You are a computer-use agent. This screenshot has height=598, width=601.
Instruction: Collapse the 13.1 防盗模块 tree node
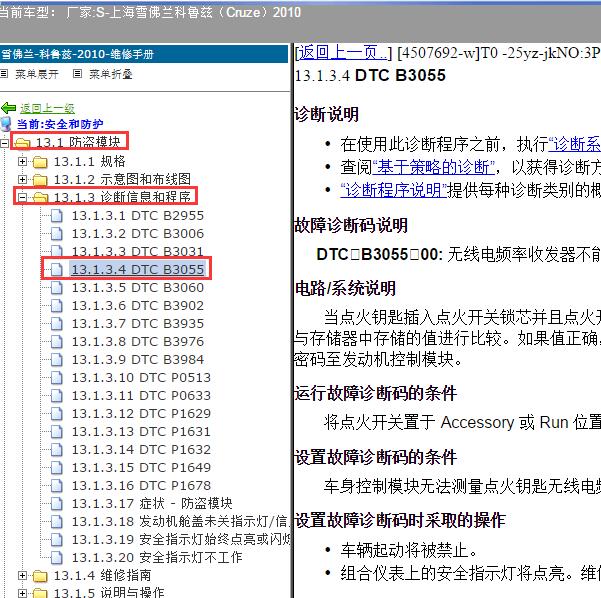[4, 143]
